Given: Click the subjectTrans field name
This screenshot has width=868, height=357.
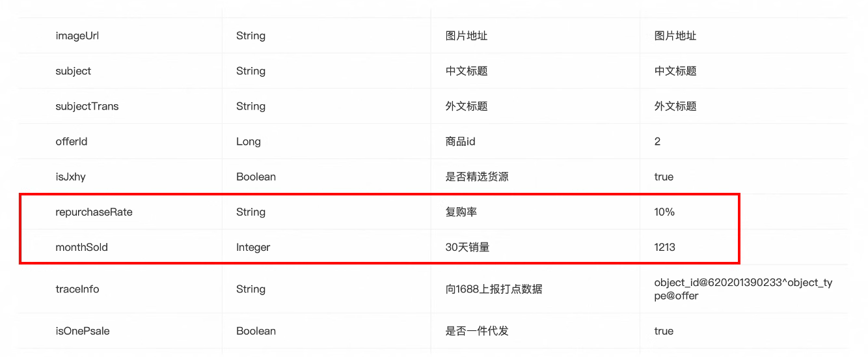Looking at the screenshot, I should [x=87, y=106].
